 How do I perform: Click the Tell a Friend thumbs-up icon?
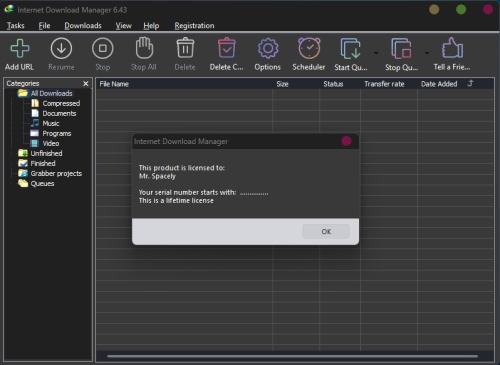pyautogui.click(x=452, y=48)
